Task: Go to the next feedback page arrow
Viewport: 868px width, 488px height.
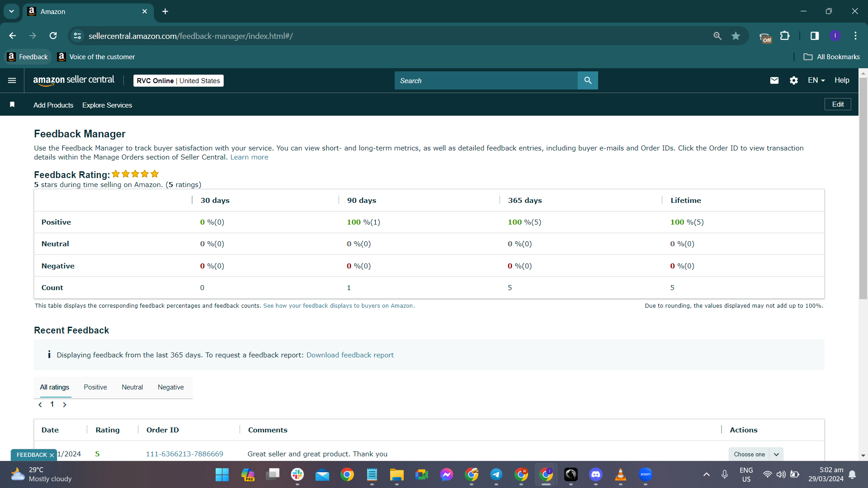Action: [65, 405]
